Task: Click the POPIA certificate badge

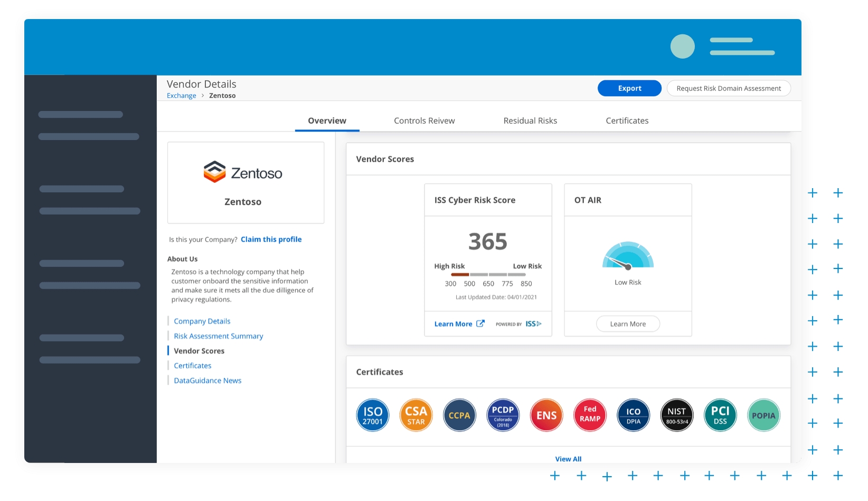Action: coord(763,415)
